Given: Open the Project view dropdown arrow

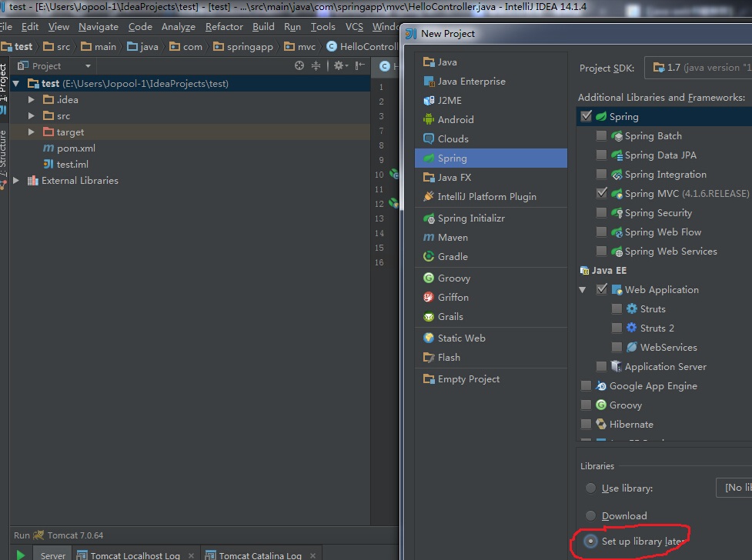Looking at the screenshot, I should pyautogui.click(x=88, y=66).
